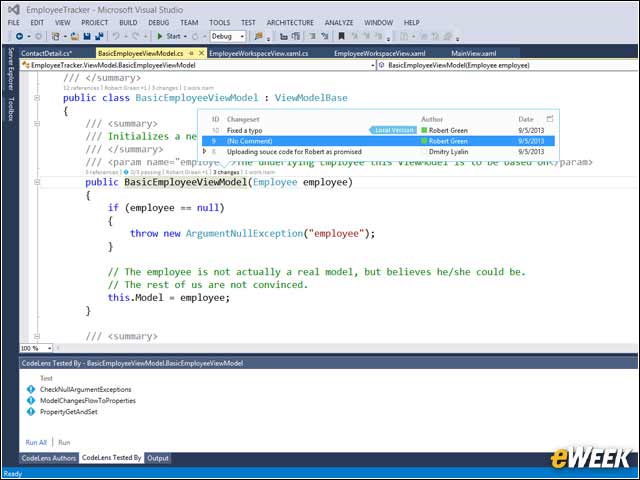The width and height of the screenshot is (640, 480).
Task: Select the 'Fixed a typo' changeset row
Action: tap(378, 131)
